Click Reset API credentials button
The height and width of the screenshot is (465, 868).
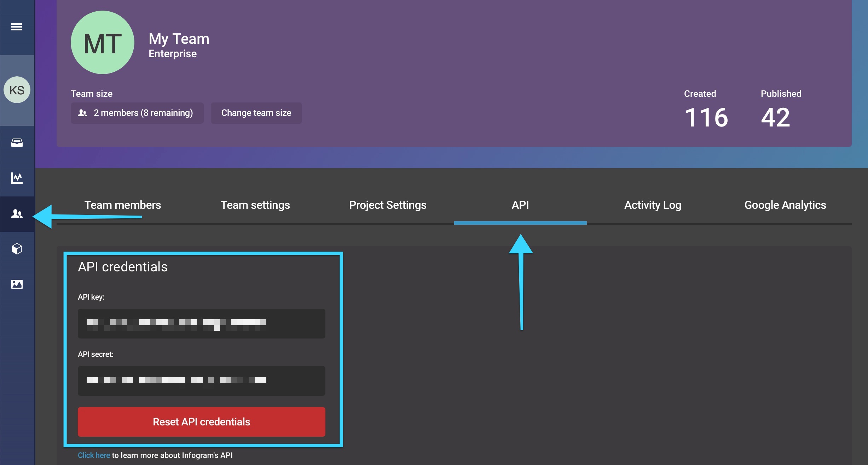point(201,422)
